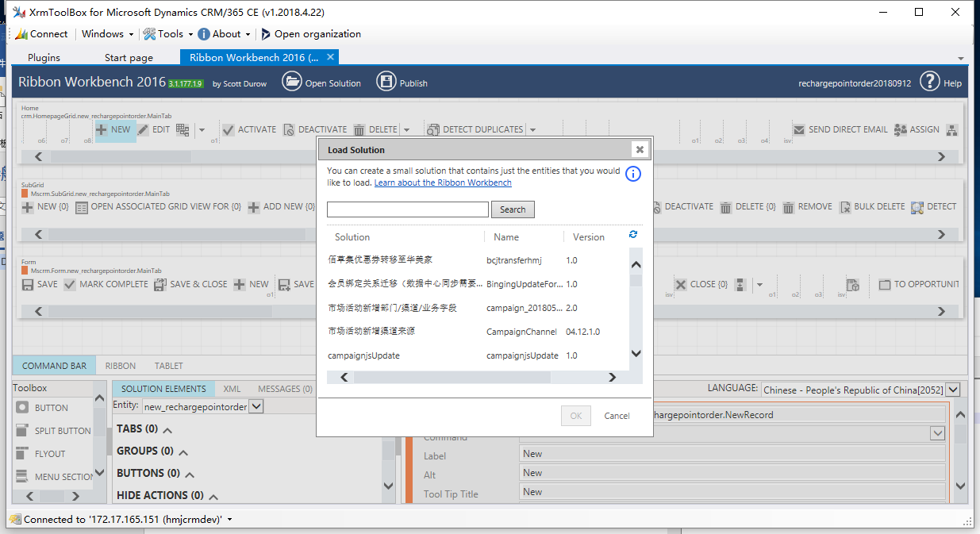980x534 pixels.
Task: Click the BULK DELETE button
Action: point(871,206)
